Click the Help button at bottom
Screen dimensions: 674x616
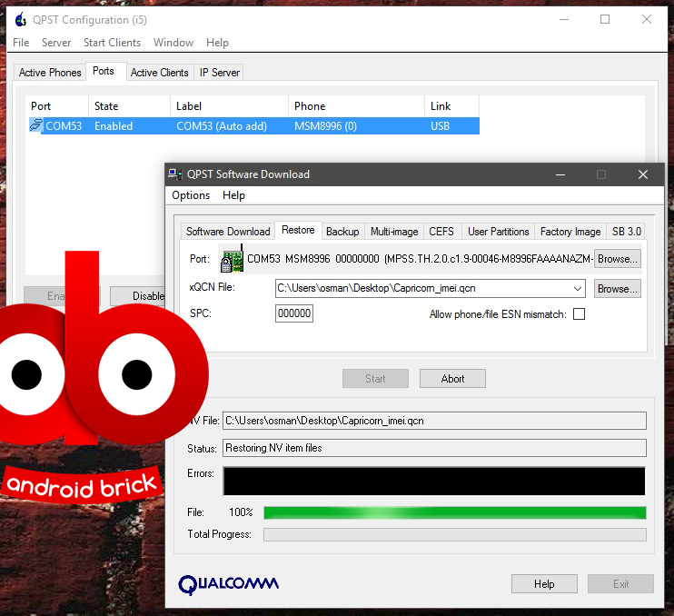click(x=544, y=584)
